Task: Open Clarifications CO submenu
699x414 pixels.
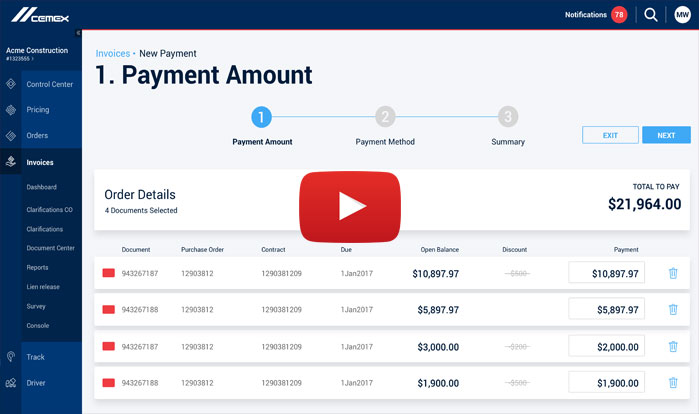Action: tap(49, 209)
